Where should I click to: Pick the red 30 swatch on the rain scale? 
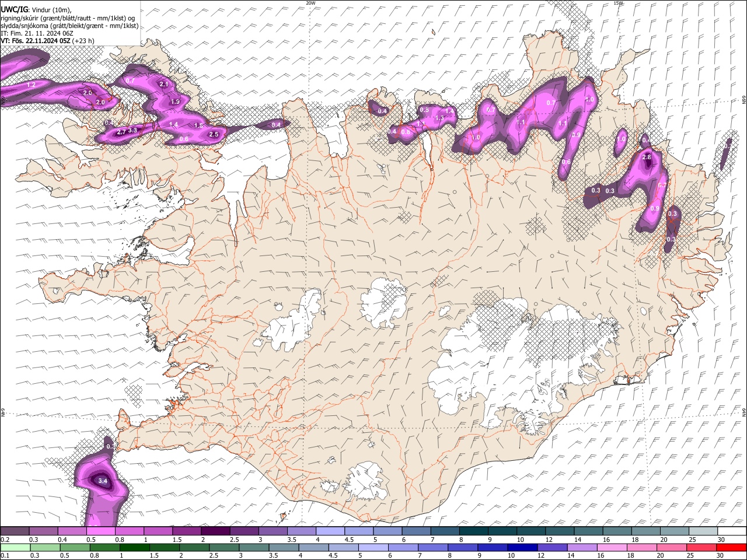pyautogui.click(x=731, y=548)
